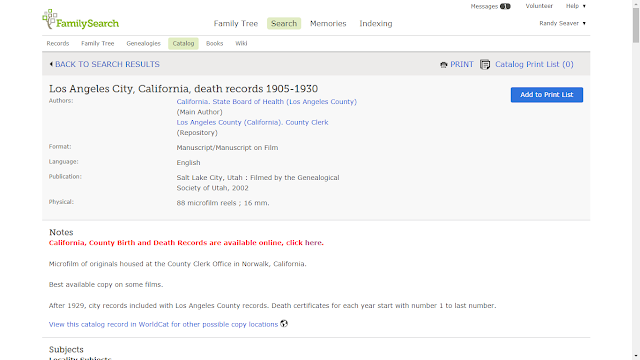Viewport: 640px width, 360px height.
Task: Go back via BACK TO SEARCH RESULTS link
Action: pyautogui.click(x=107, y=64)
